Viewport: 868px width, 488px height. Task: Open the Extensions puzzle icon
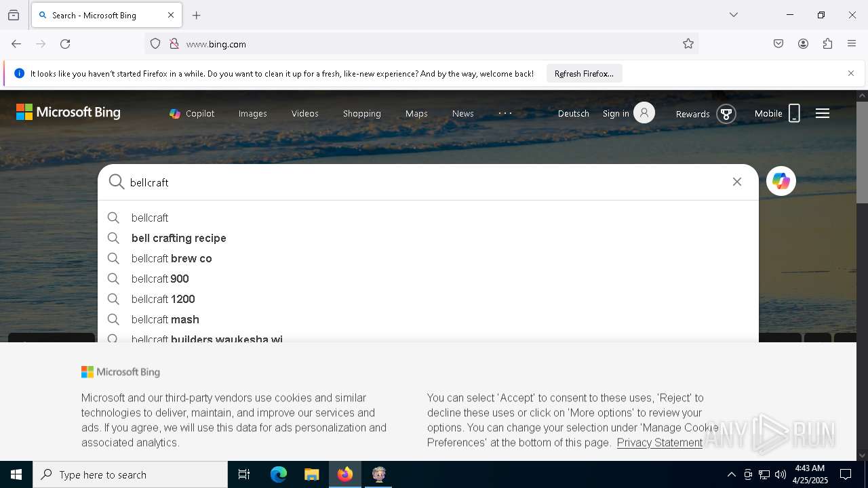click(827, 44)
